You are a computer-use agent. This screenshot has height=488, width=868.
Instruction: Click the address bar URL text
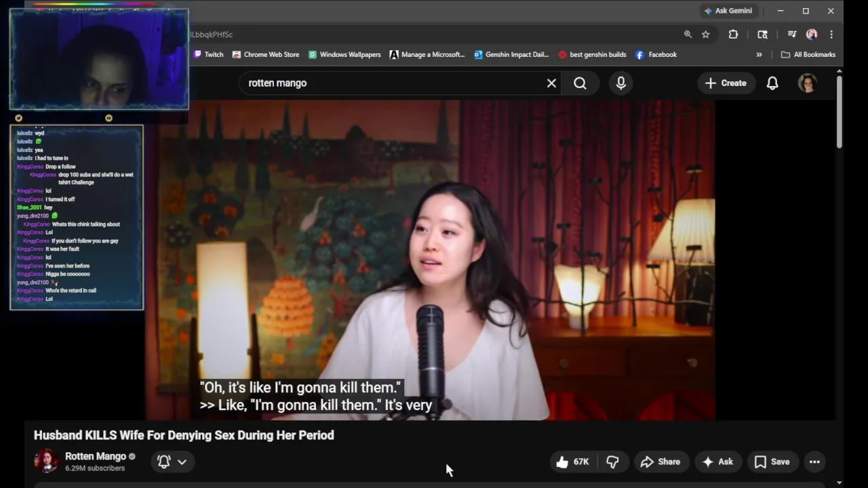pos(212,35)
